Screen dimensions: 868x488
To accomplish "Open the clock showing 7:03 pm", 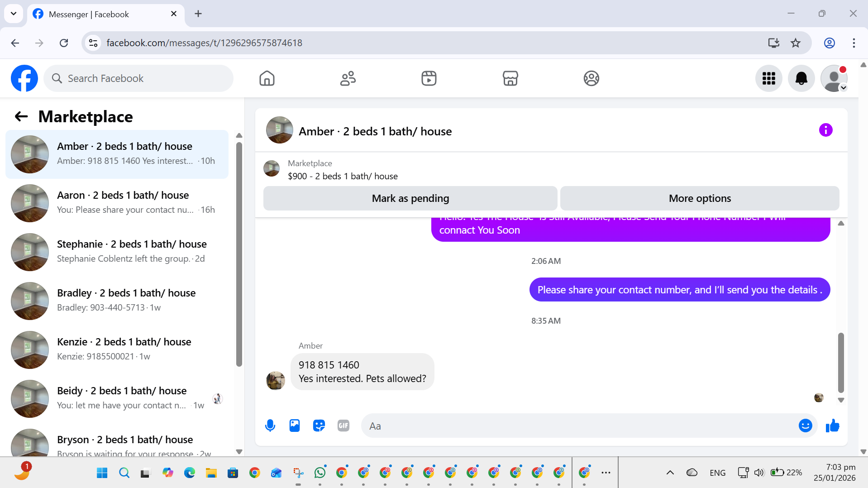I will (x=835, y=473).
